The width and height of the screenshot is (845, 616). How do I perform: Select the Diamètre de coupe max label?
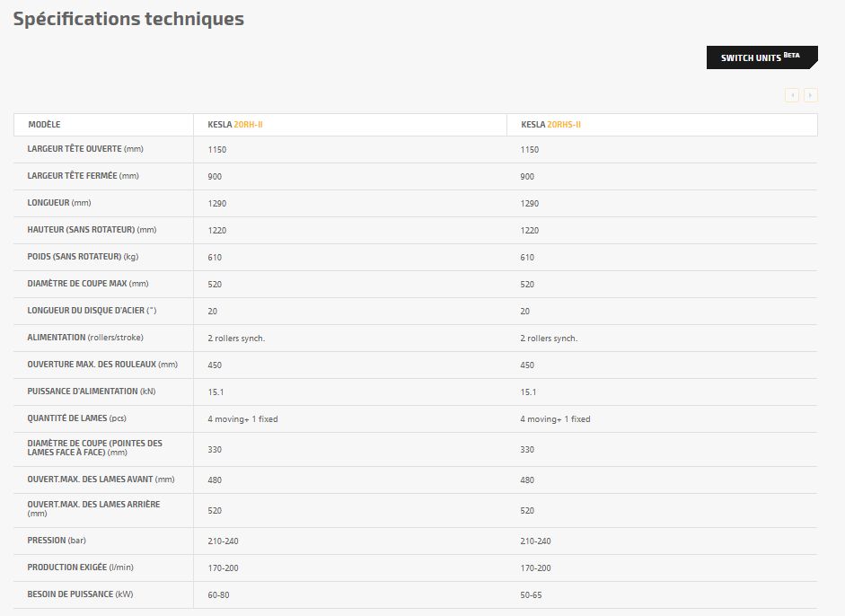point(88,284)
